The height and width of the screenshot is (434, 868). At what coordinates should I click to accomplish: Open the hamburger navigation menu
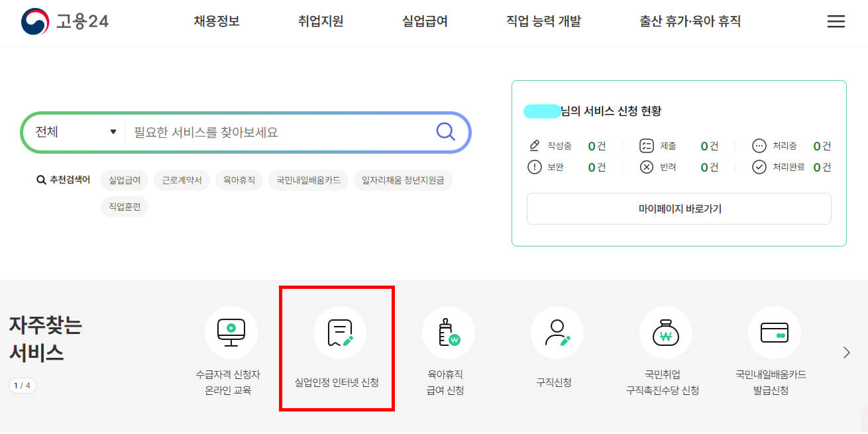tap(836, 21)
